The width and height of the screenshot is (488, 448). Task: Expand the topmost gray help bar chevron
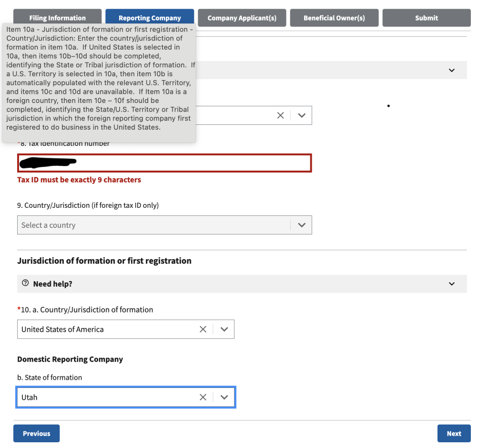[x=451, y=71]
